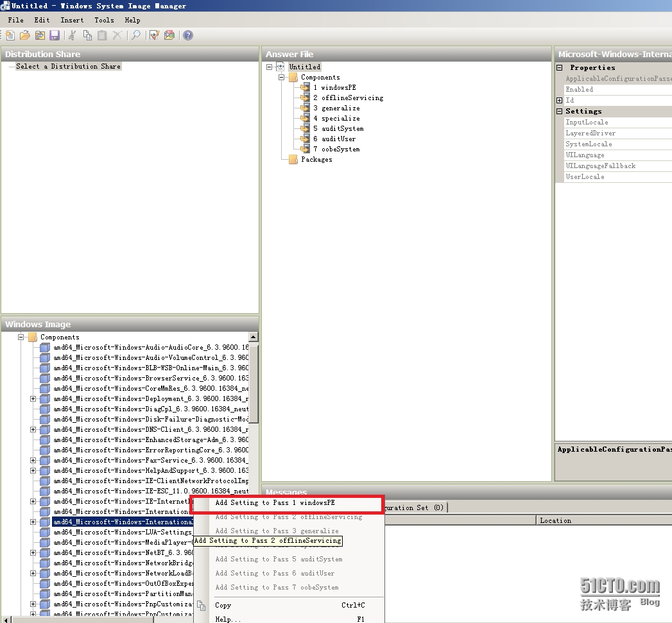Click Add Setting to Pass 5 auditSystem

tap(289, 559)
